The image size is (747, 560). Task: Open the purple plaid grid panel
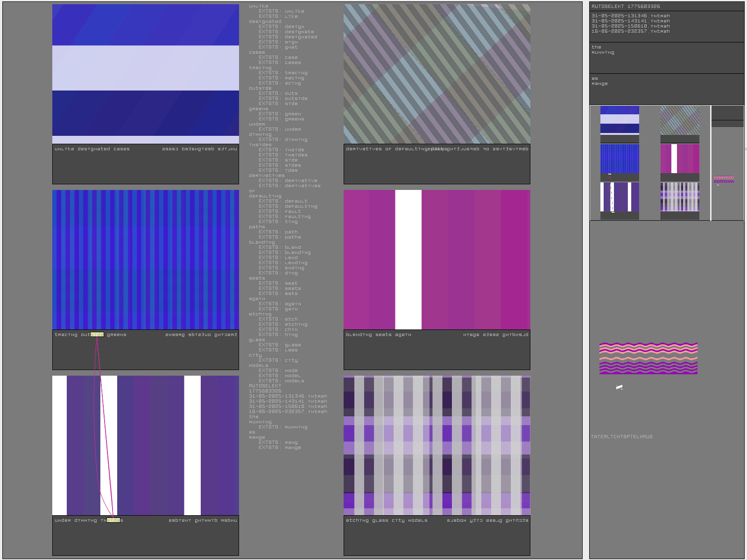point(437,445)
